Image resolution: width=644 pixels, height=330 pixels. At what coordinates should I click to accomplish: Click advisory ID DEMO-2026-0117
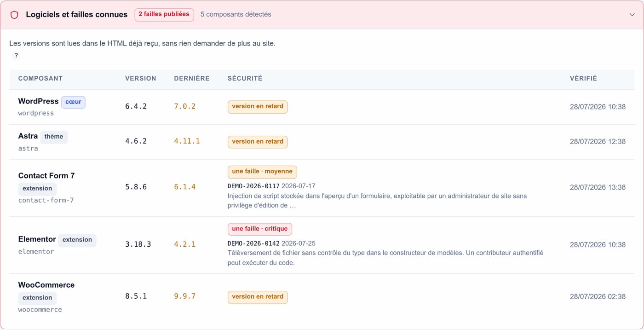(253, 186)
